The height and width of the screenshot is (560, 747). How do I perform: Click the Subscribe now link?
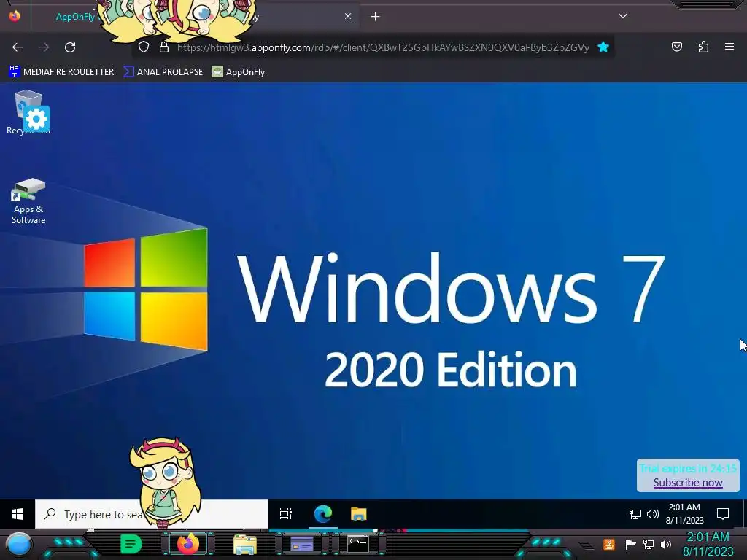pyautogui.click(x=688, y=483)
